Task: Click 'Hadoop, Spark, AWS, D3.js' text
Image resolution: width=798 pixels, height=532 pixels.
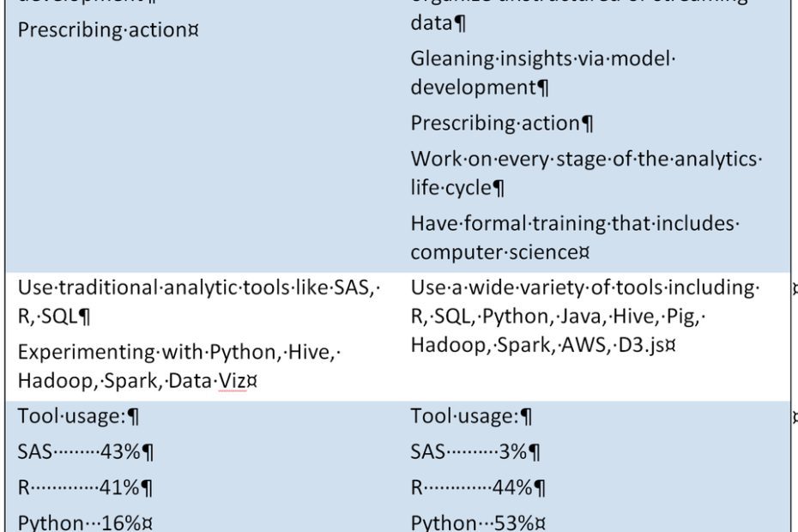Action: tap(537, 345)
